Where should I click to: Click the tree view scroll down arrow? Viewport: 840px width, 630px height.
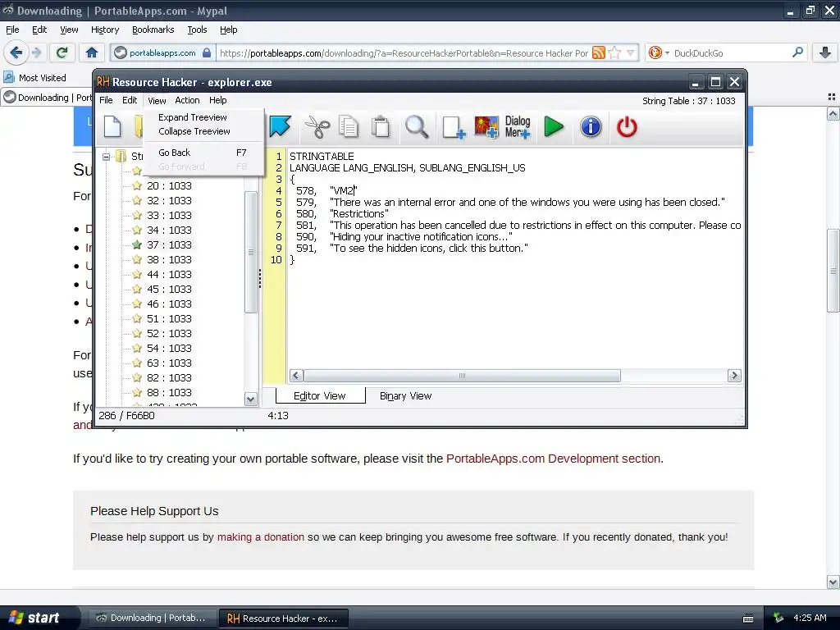point(250,399)
